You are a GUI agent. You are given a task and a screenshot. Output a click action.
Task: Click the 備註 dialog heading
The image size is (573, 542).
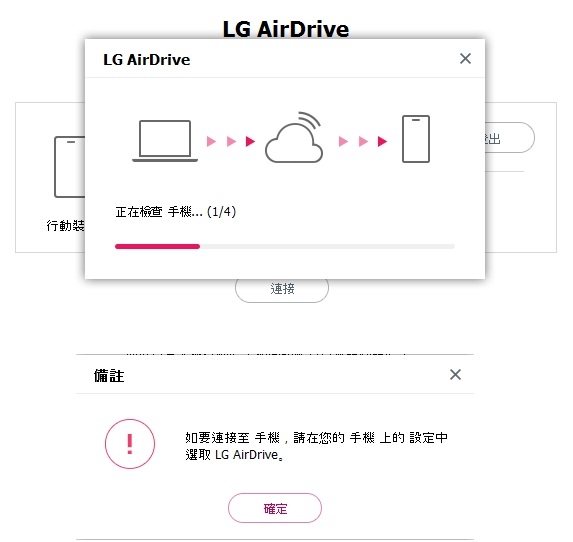pos(109,376)
